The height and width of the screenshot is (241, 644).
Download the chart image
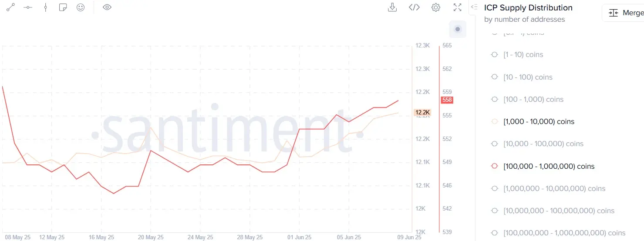coord(392,7)
